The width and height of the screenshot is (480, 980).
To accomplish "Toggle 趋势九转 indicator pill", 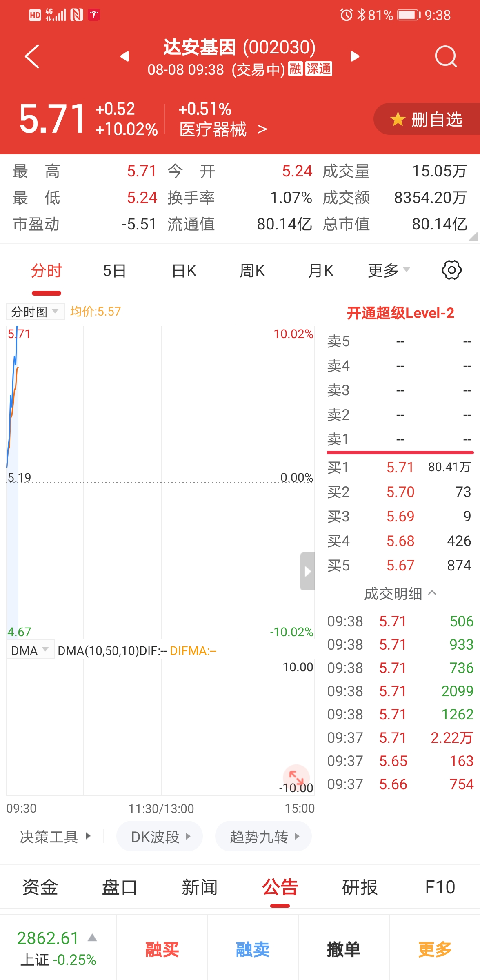I will [x=263, y=837].
